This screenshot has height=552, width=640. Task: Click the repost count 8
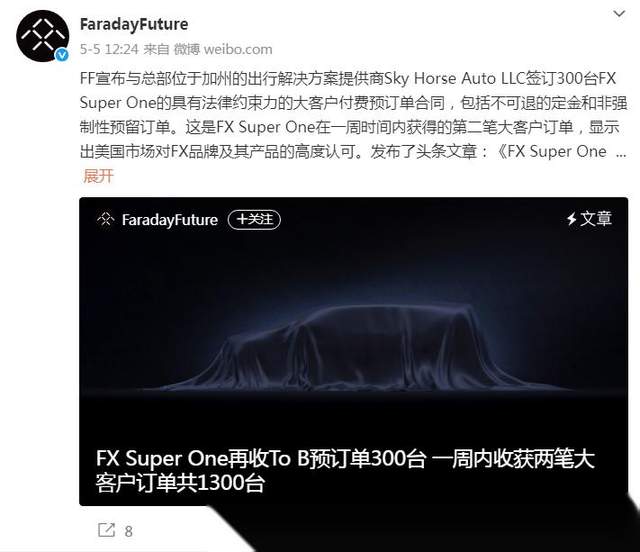pos(129,531)
